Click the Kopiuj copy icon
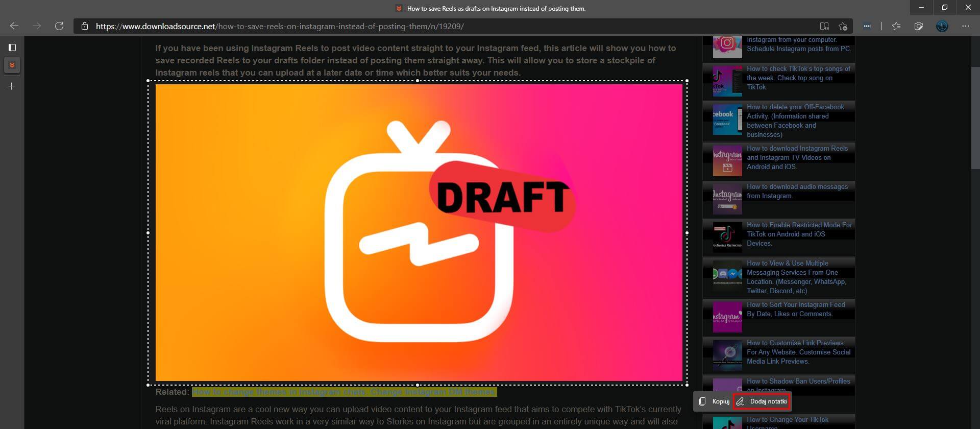This screenshot has height=429, width=980. pyautogui.click(x=703, y=401)
